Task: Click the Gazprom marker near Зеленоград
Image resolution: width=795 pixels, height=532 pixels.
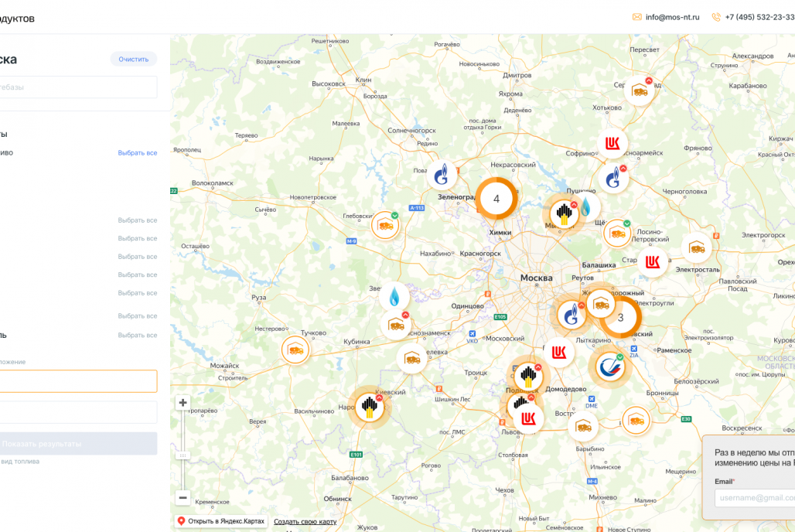Action: [x=441, y=176]
